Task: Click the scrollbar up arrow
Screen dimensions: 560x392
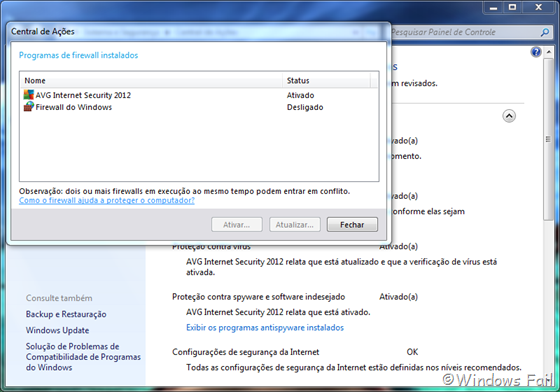Action: (x=549, y=52)
